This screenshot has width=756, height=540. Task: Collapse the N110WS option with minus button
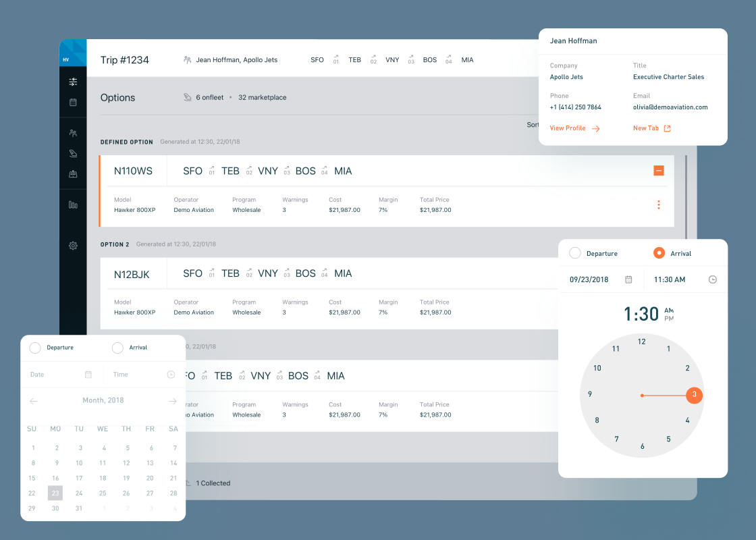tap(659, 171)
